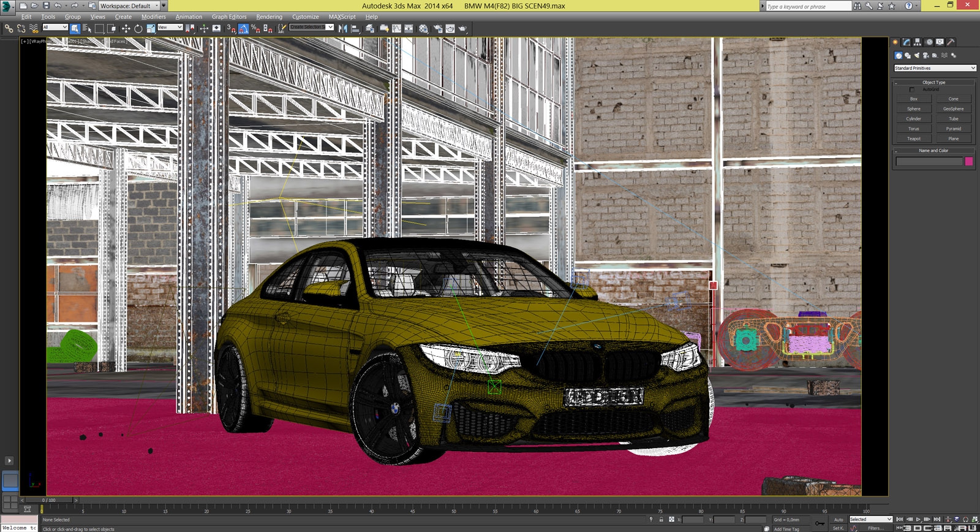
Task: Open the selection filter All dropdown
Action: (x=55, y=27)
